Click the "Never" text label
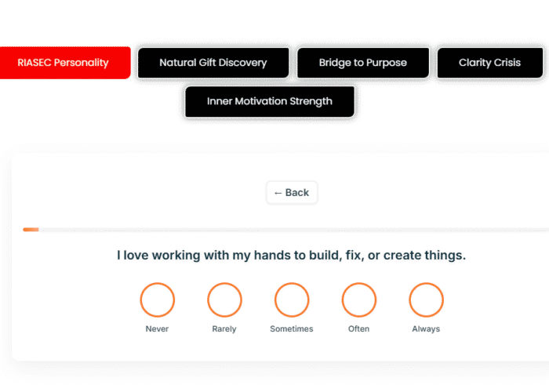Image resolution: width=549 pixels, height=392 pixels. [x=157, y=329]
